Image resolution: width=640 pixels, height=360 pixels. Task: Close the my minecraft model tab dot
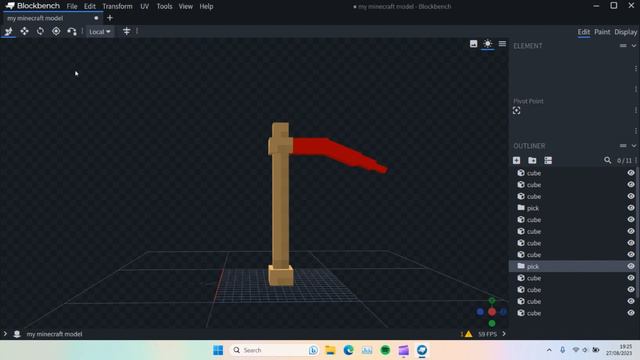pos(96,18)
